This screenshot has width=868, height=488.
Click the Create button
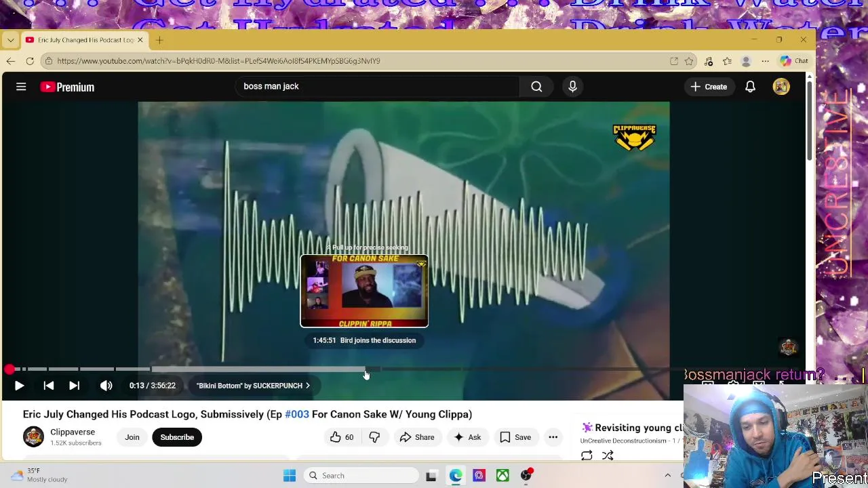pos(709,87)
